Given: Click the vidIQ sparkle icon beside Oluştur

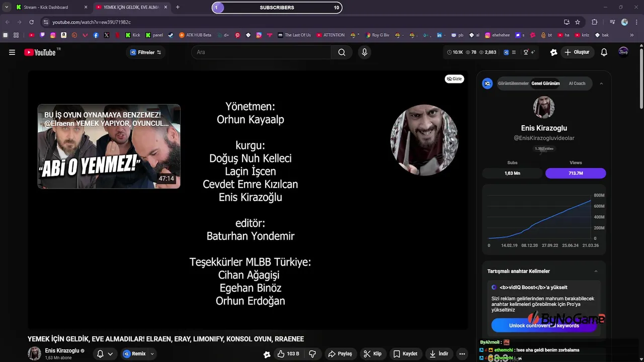Looking at the screenshot, I should [554, 52].
